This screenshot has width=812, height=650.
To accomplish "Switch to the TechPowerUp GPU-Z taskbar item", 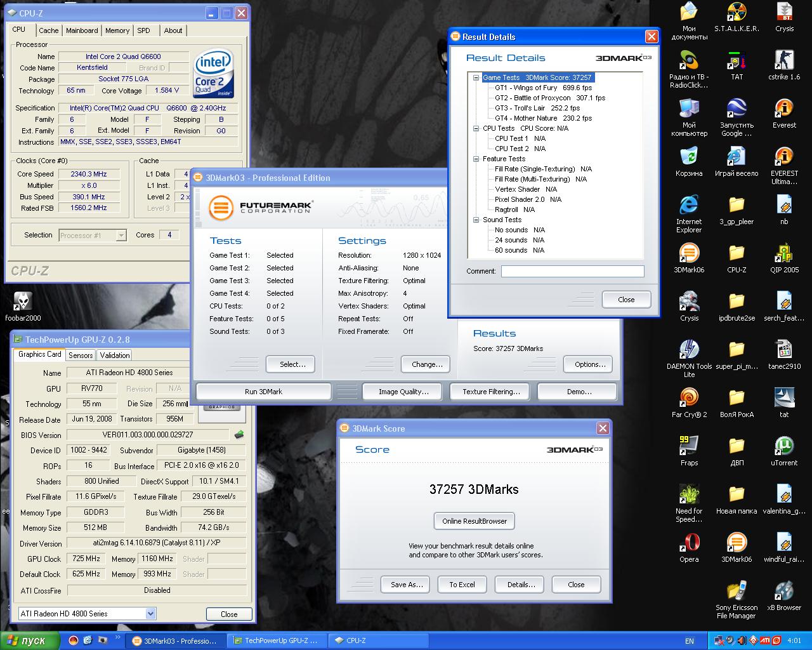I will click(275, 640).
